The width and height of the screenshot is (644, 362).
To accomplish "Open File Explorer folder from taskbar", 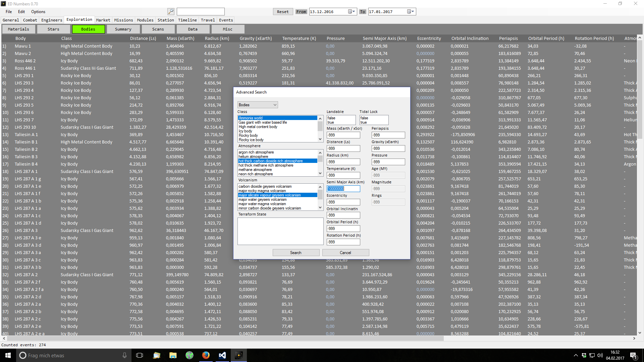I will coord(173,355).
